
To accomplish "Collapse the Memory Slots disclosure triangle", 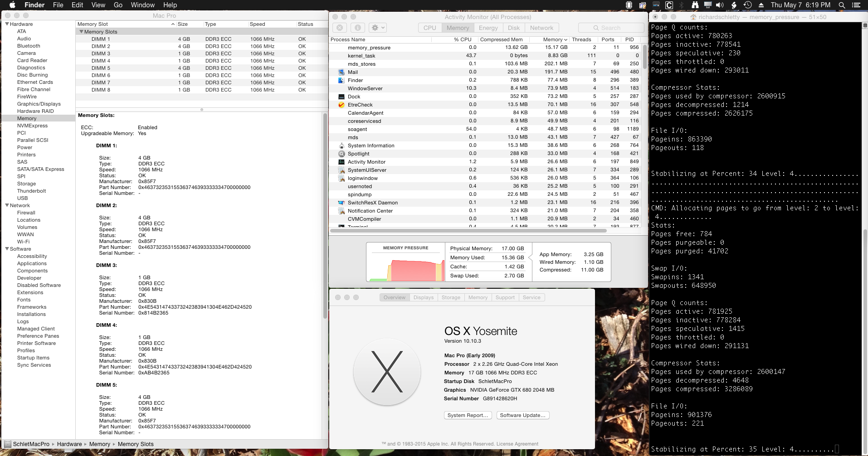I will (x=81, y=32).
